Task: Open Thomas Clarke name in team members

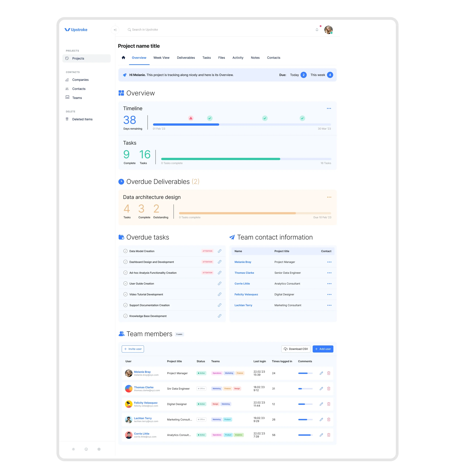Action: point(144,387)
